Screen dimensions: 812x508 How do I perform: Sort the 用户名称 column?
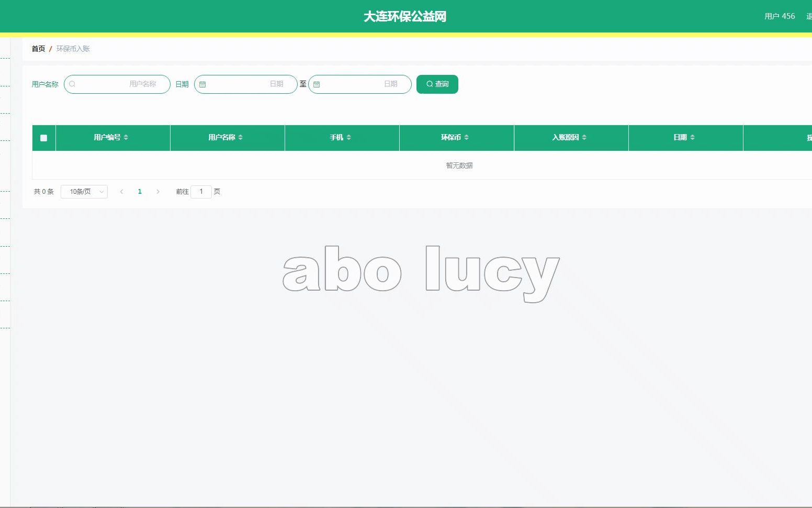click(240, 137)
